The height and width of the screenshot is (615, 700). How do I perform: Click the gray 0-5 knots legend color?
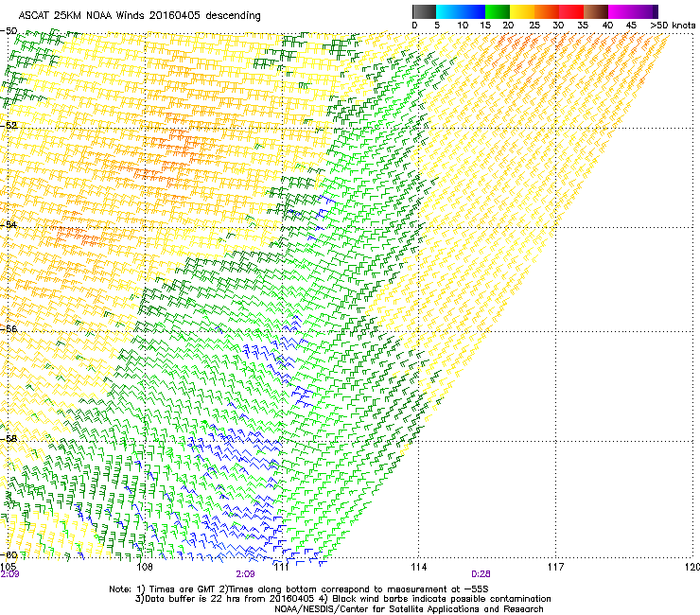(424, 11)
